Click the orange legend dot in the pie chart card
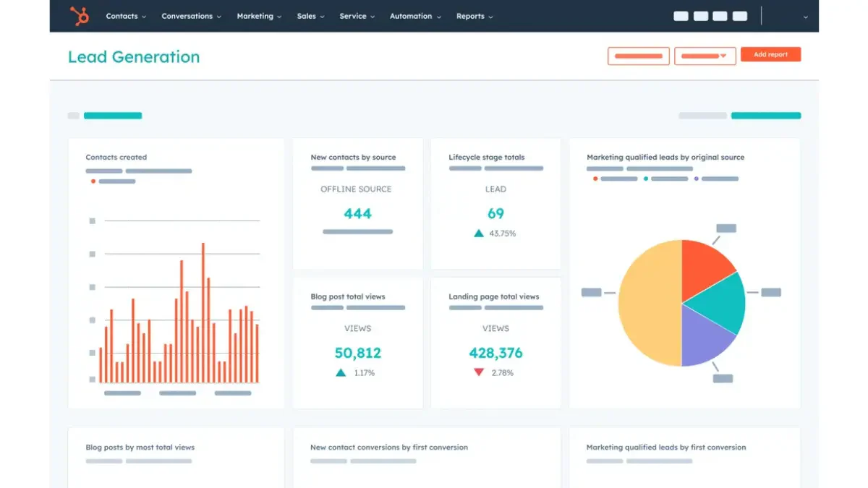 tap(595, 179)
